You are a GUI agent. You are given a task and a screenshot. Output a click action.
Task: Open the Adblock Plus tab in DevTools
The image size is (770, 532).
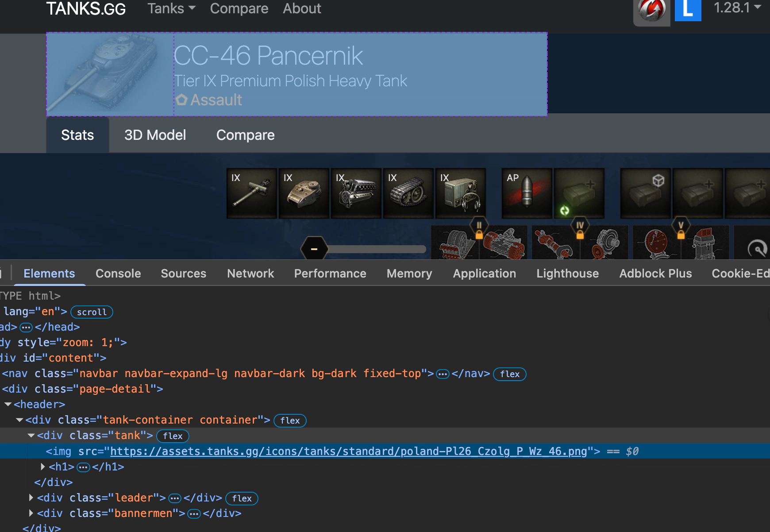coord(655,274)
